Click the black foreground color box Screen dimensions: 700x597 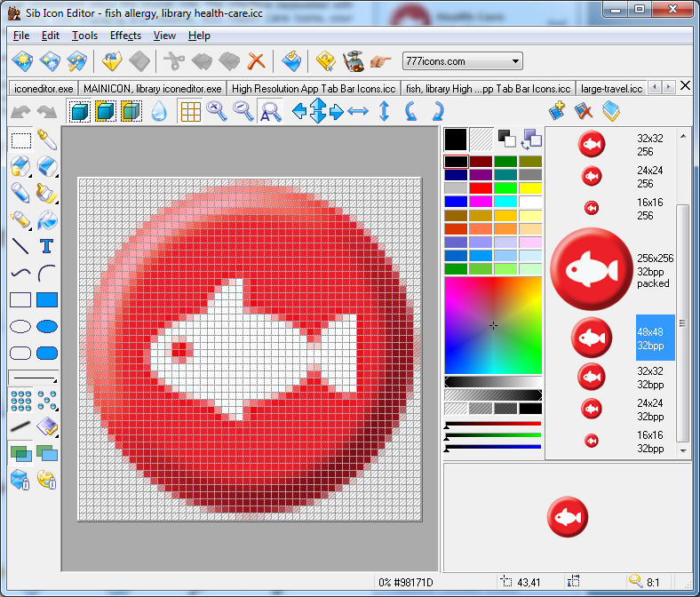tap(456, 139)
